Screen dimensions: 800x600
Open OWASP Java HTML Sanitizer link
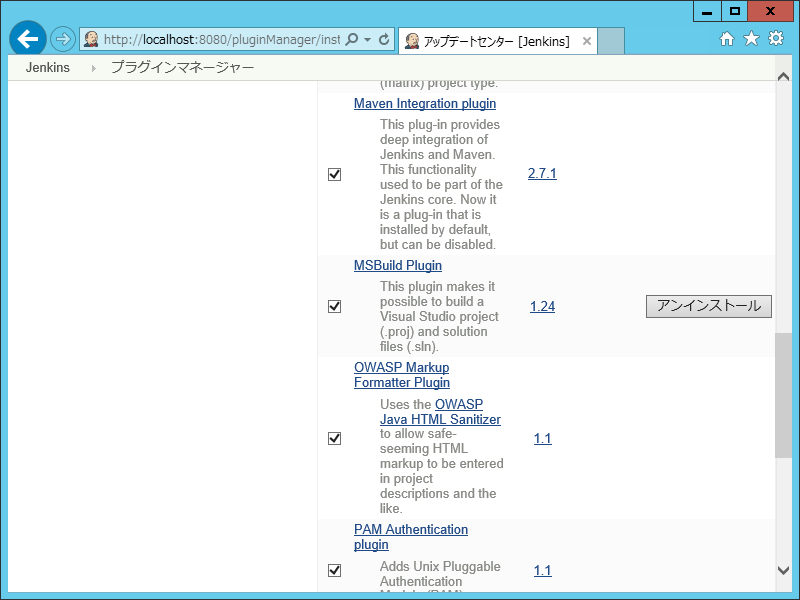pos(440,412)
